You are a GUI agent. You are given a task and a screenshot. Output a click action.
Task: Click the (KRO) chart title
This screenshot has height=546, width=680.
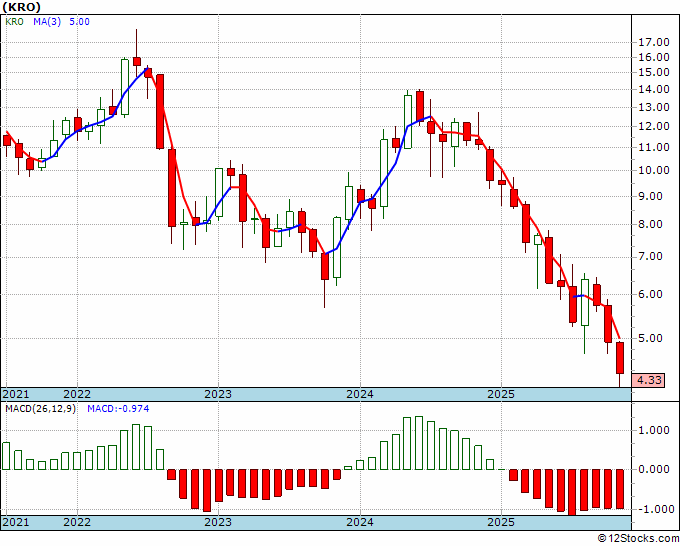pos(22,7)
